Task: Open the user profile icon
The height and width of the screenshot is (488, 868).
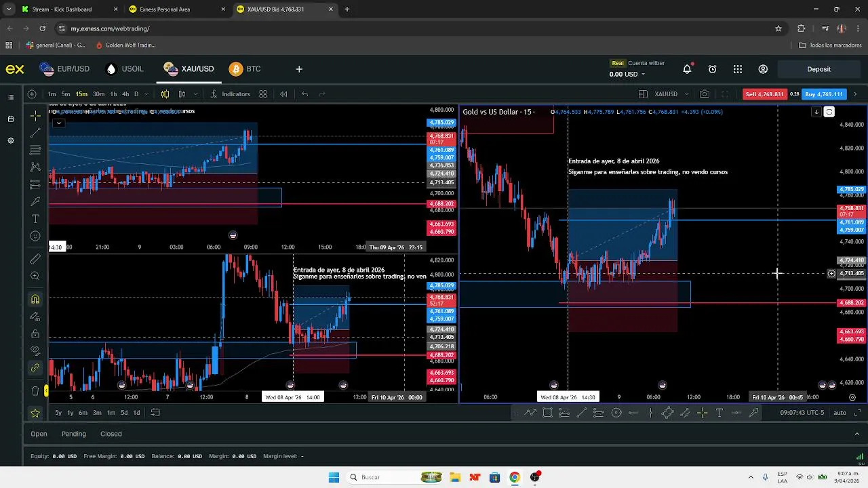Action: point(763,69)
